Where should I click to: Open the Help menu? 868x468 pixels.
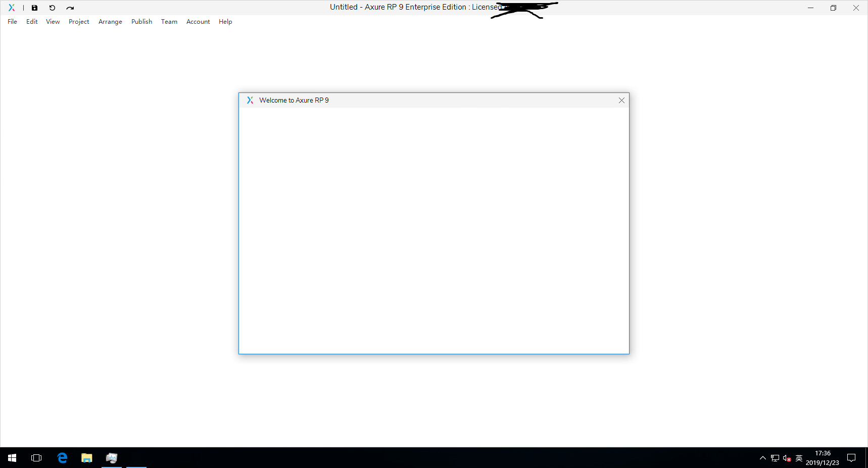point(225,22)
